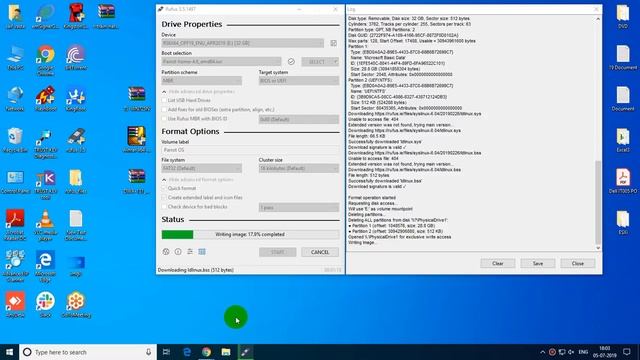This screenshot has width=640, height=360.
Task: Collapse advanced format options section
Action: [198, 180]
